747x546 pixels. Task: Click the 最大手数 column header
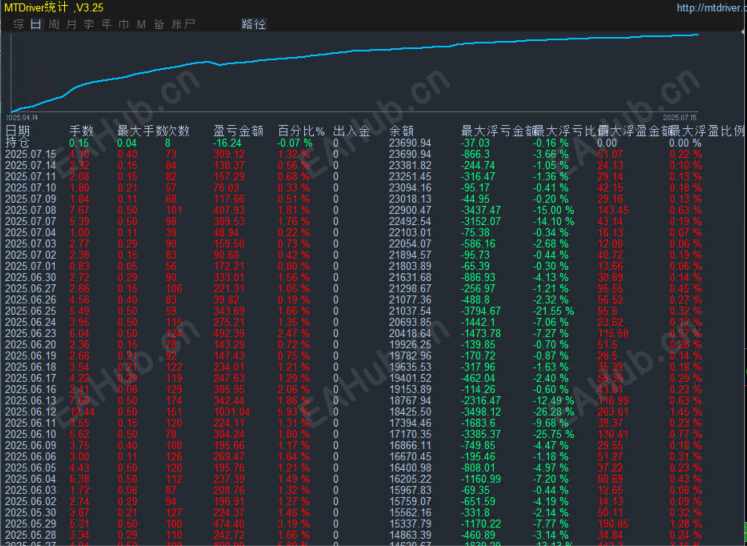(x=141, y=131)
